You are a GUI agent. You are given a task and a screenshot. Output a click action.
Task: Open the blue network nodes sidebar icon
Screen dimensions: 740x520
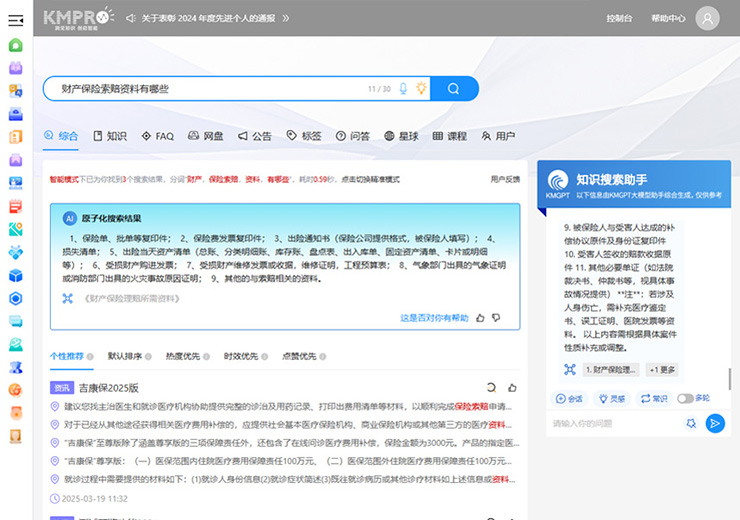click(16, 252)
